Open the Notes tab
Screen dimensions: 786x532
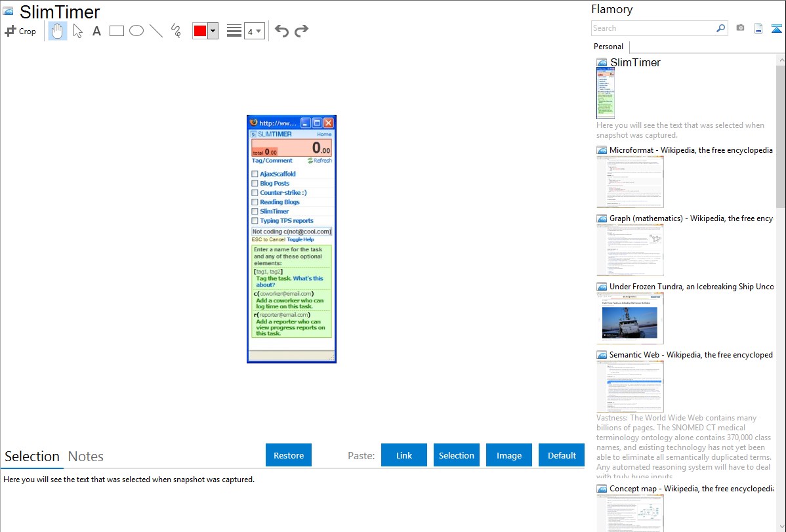86,457
